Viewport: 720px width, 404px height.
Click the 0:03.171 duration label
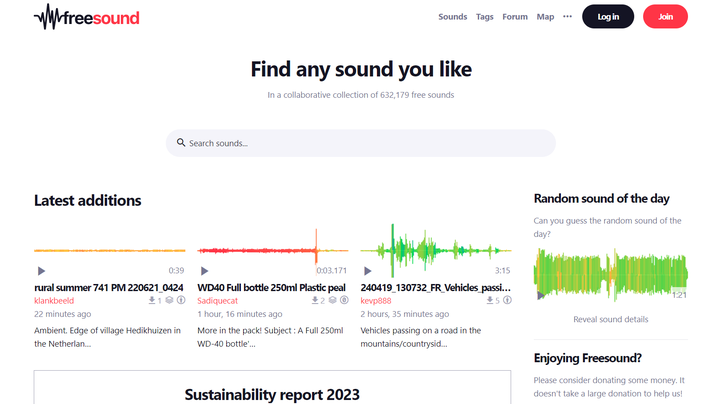(x=332, y=270)
